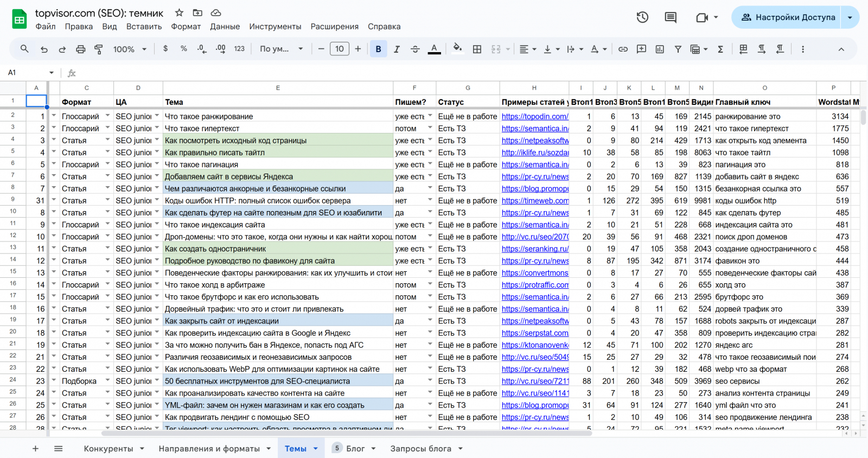
Task: Expand the font family dropdown
Action: 281,49
